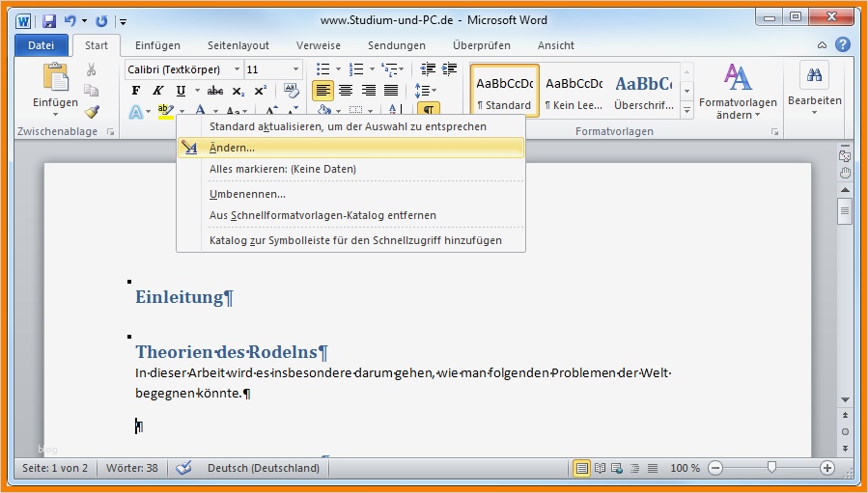
Task: Apply a numbered list
Action: point(356,69)
